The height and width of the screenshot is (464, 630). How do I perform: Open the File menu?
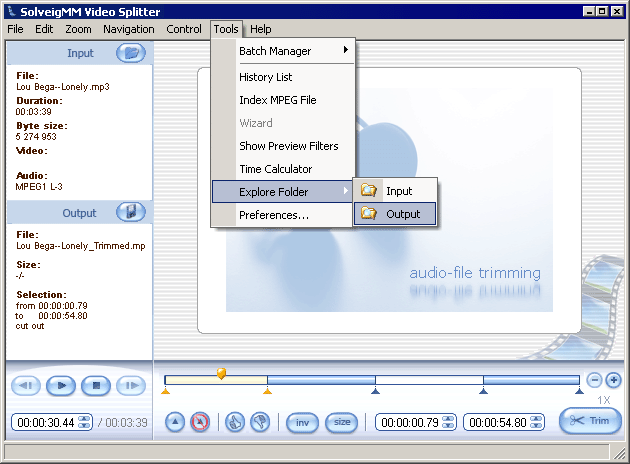tap(15, 29)
